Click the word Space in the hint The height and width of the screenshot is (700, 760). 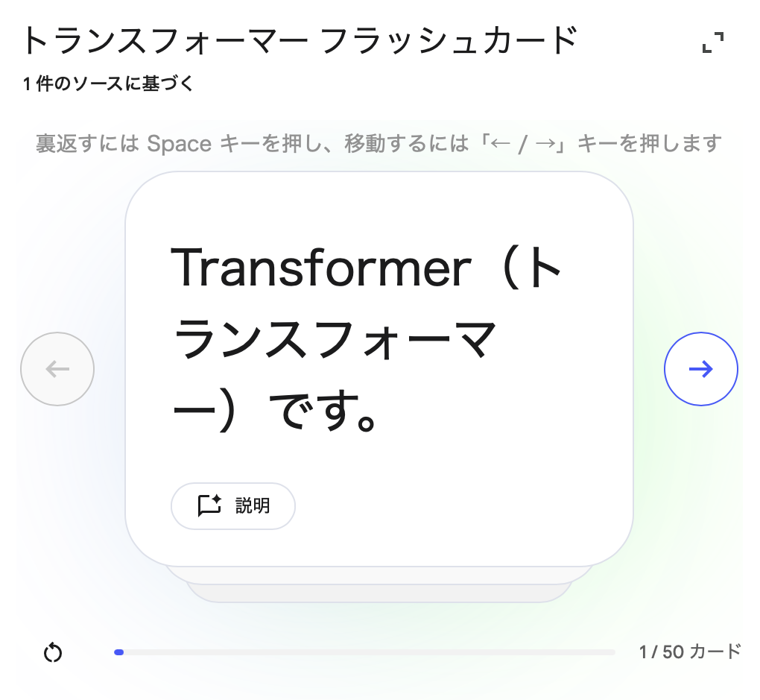coord(179,142)
